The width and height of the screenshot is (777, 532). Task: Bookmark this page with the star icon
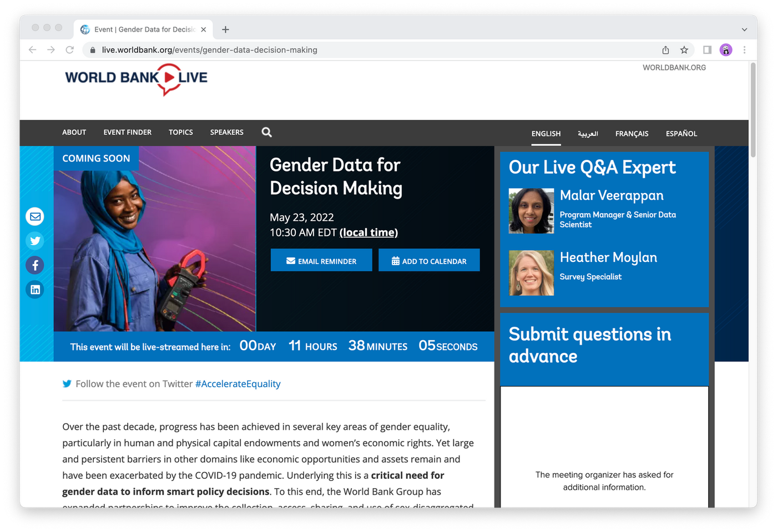tap(684, 50)
